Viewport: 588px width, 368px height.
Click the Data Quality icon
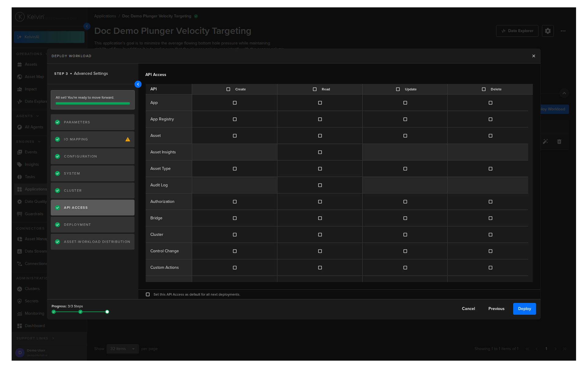click(20, 202)
